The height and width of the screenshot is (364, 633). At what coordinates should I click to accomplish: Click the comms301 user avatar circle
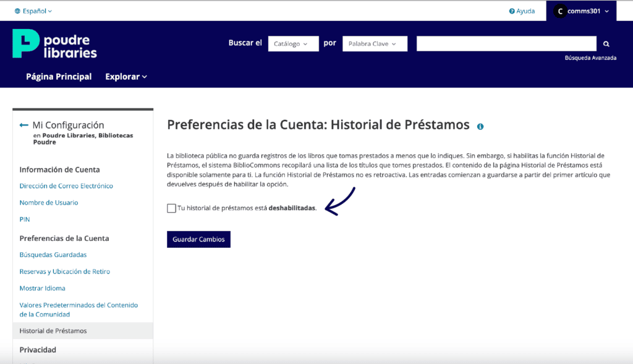(560, 11)
